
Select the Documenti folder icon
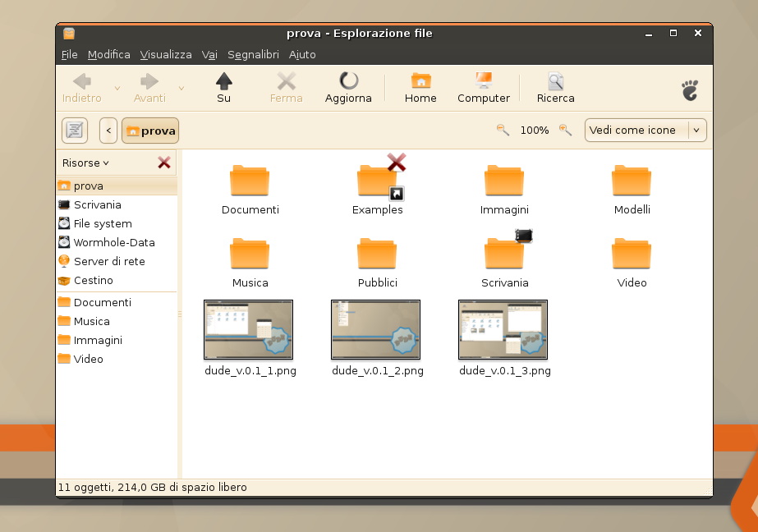point(250,181)
